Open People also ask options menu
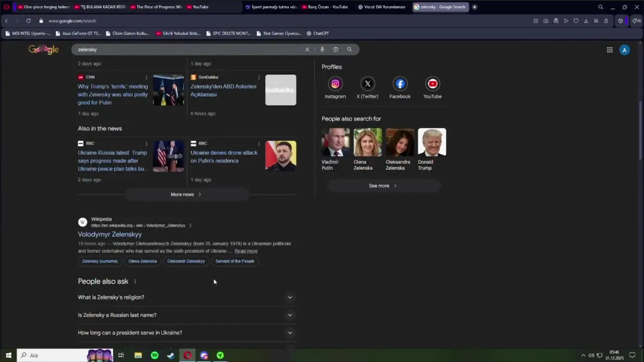644x362 pixels. (x=135, y=282)
